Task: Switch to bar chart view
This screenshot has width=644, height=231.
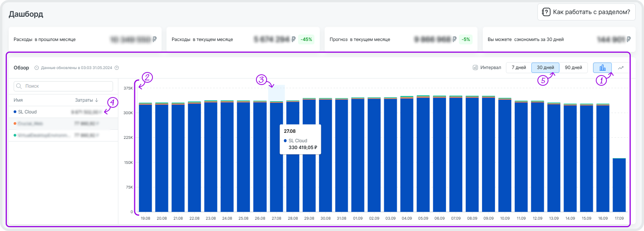Action: pos(602,68)
